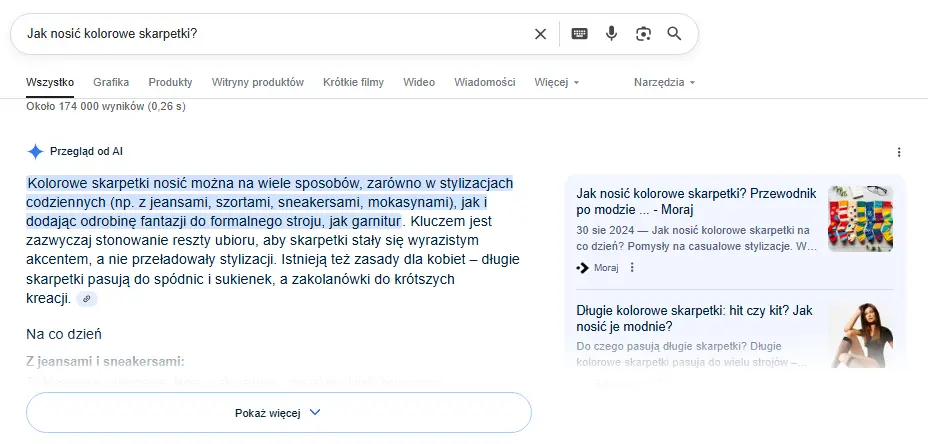928x444 pixels.
Task: Open the on-screen keyboard input tool
Action: 579,34
